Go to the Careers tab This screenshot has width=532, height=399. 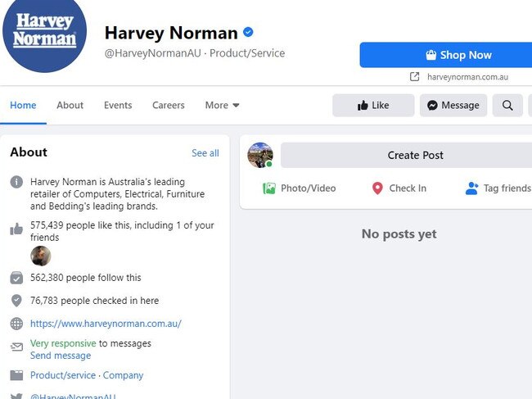(x=169, y=105)
